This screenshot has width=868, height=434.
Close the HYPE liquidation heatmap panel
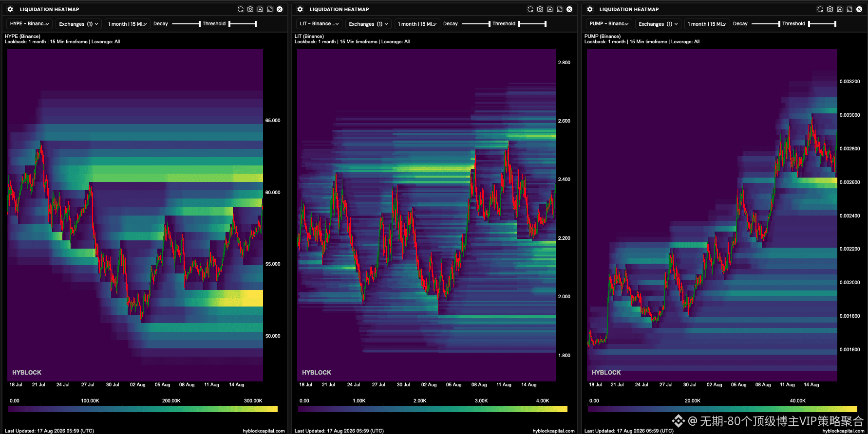click(x=280, y=9)
